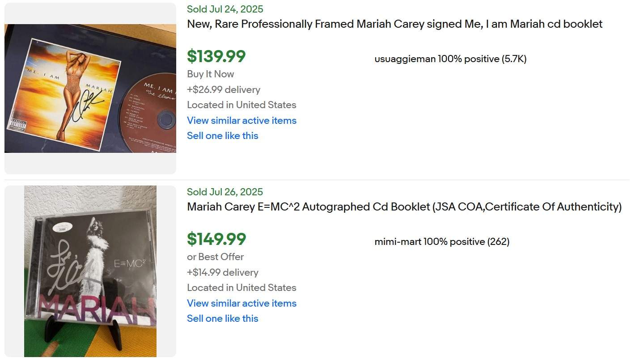Click seller mimi-mart's feedback text
Viewport: 644px width, 362px height.
click(442, 242)
